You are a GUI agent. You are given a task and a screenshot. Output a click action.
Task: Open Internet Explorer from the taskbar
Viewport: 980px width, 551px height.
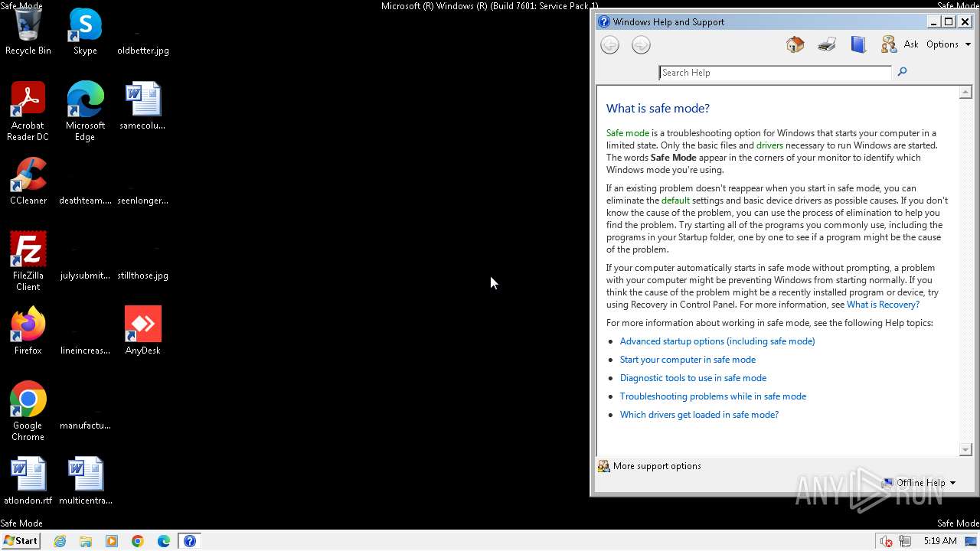60,541
